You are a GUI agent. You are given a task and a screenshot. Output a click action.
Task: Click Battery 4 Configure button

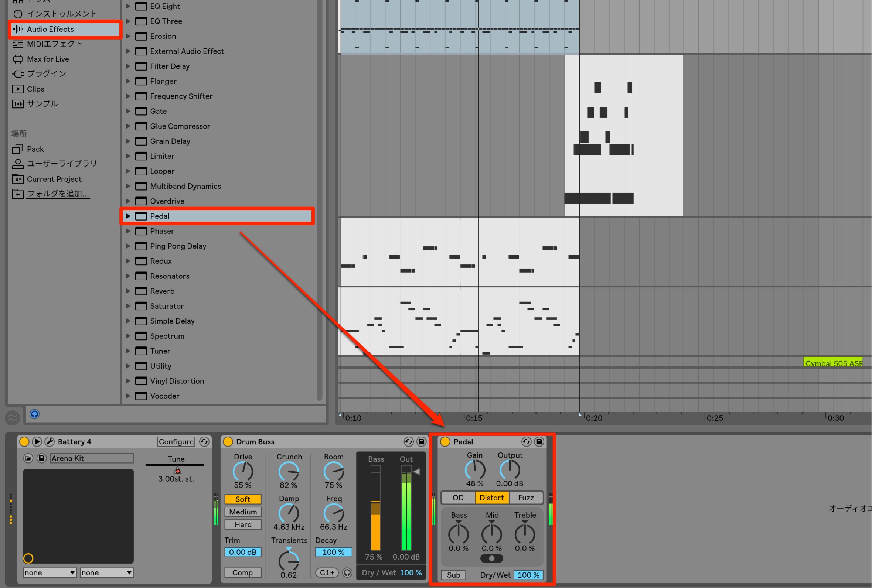click(x=176, y=441)
